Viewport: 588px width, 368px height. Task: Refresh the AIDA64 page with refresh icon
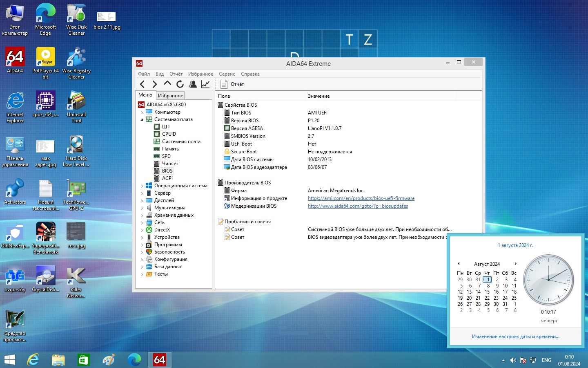[x=180, y=84]
